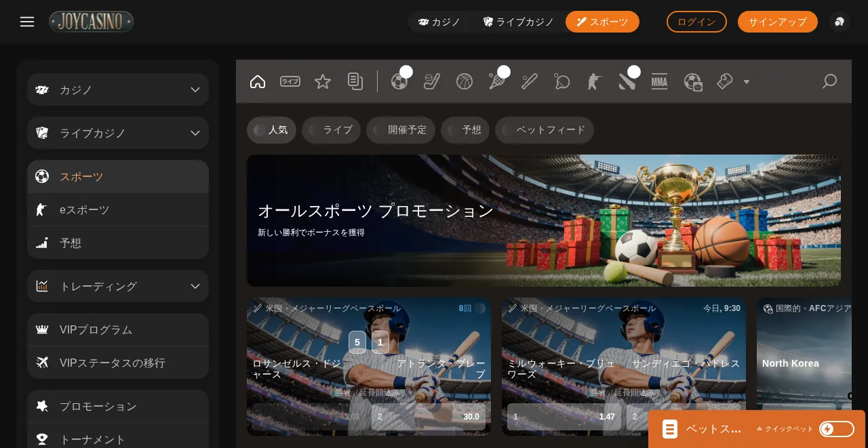Select the basketball sport icon
This screenshot has width=868, height=448.
click(465, 81)
